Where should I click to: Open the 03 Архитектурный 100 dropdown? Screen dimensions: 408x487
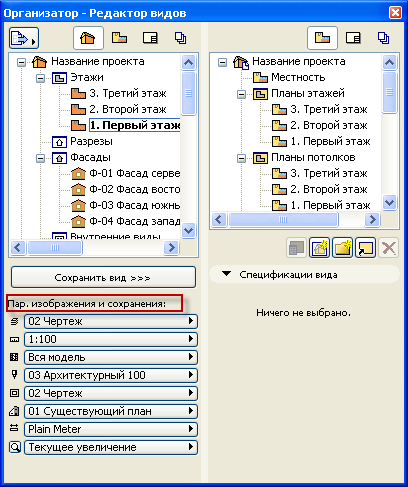tap(111, 375)
